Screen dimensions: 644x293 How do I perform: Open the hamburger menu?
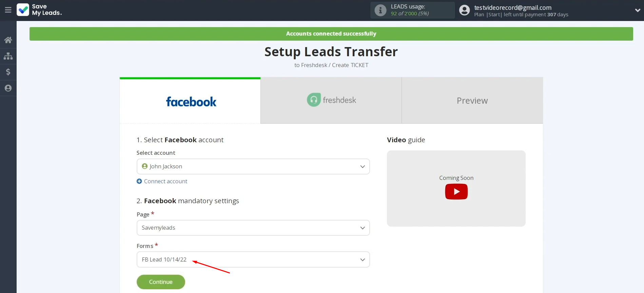8,10
